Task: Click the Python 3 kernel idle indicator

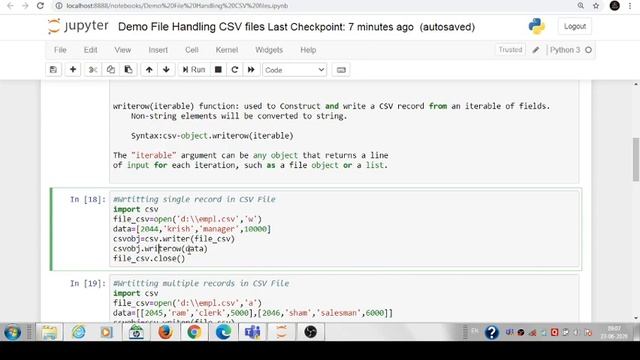Action: (x=588, y=50)
